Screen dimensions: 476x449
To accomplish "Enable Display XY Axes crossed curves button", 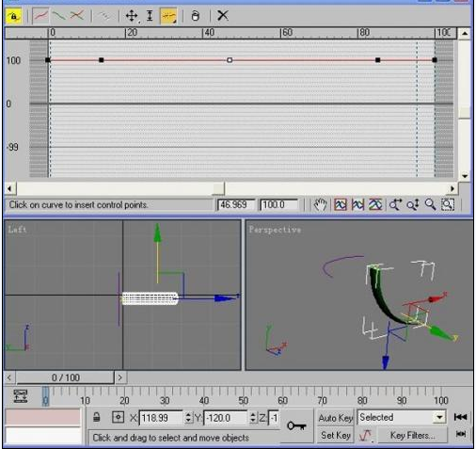I will pos(77,15).
